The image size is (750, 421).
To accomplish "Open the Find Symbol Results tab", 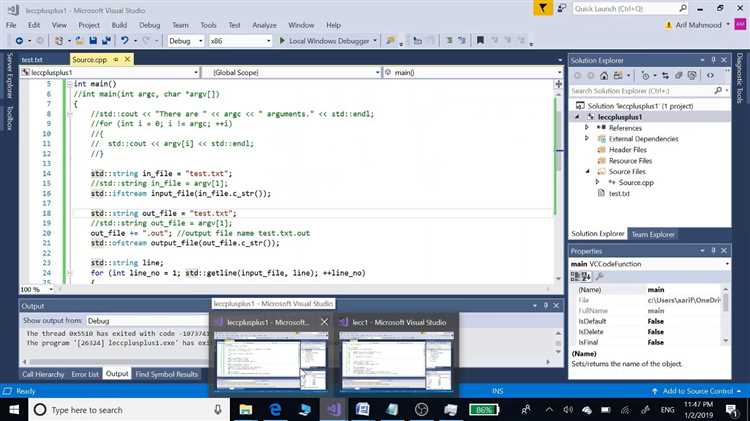I will coord(166,374).
